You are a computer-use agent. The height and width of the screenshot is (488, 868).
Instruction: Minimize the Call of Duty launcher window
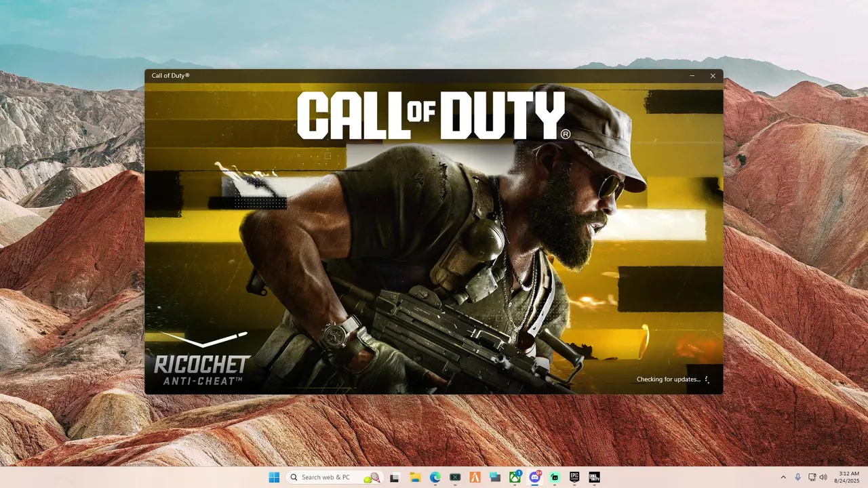(692, 76)
